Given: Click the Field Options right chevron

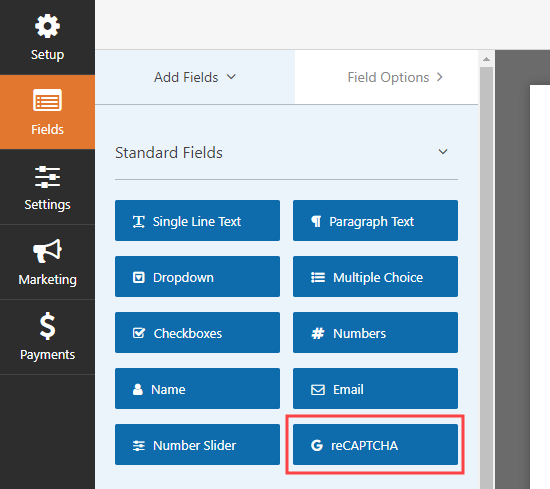Looking at the screenshot, I should click(440, 77).
